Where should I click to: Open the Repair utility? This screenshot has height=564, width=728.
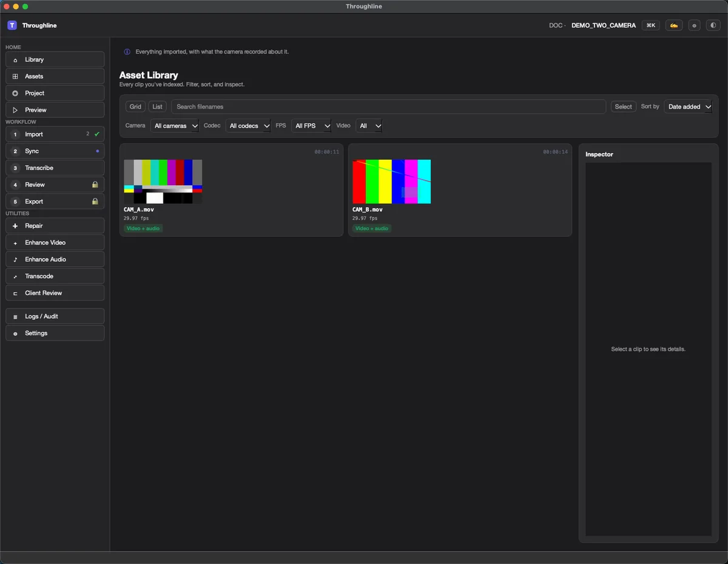55,226
